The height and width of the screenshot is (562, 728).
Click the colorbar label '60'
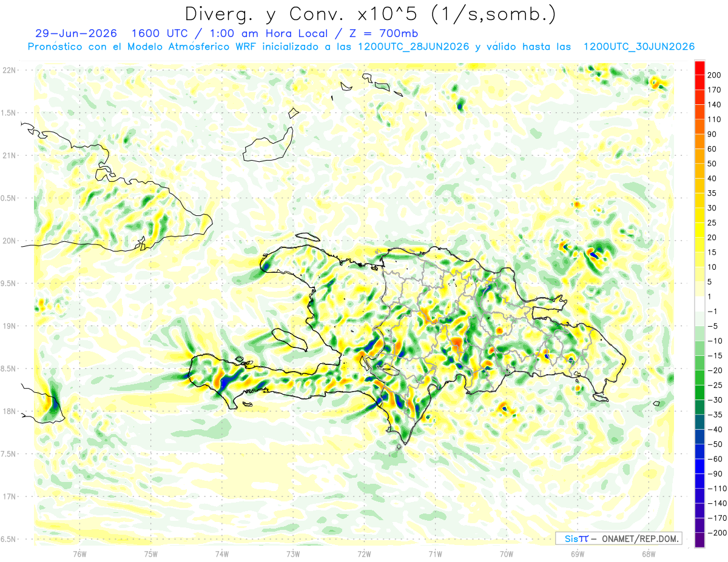coord(713,149)
